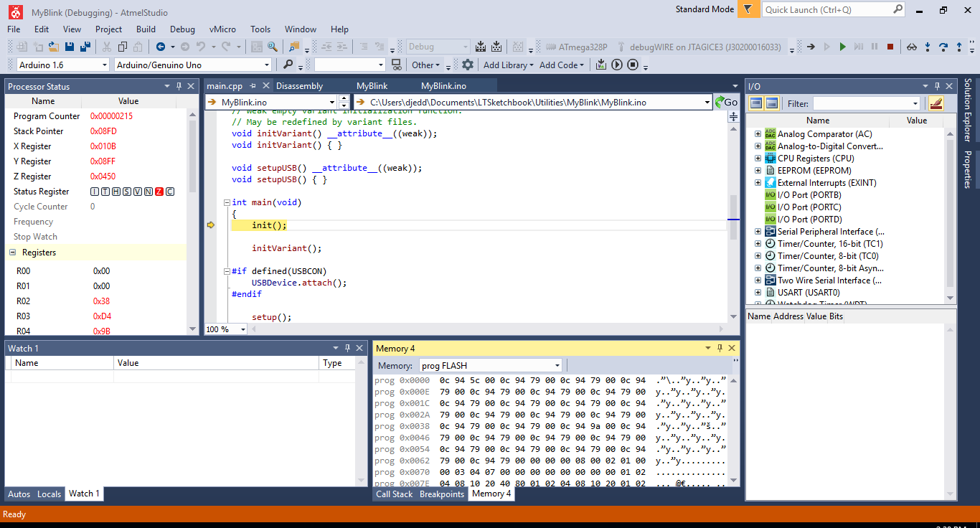Open the vMicro menu

point(222,29)
